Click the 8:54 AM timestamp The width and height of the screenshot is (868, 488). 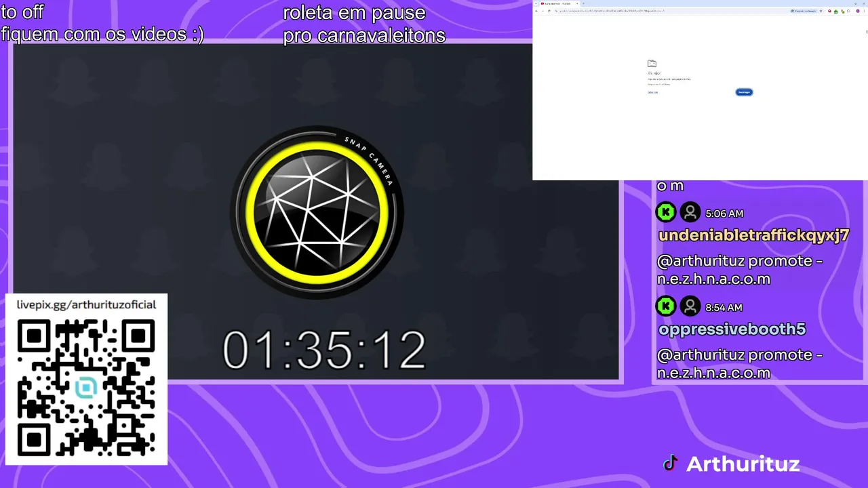724,308
